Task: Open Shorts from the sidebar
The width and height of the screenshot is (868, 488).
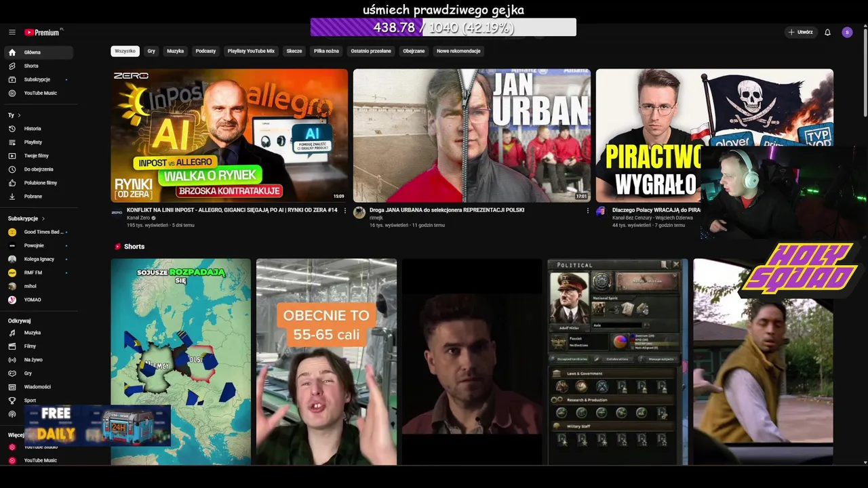Action: (x=39, y=66)
